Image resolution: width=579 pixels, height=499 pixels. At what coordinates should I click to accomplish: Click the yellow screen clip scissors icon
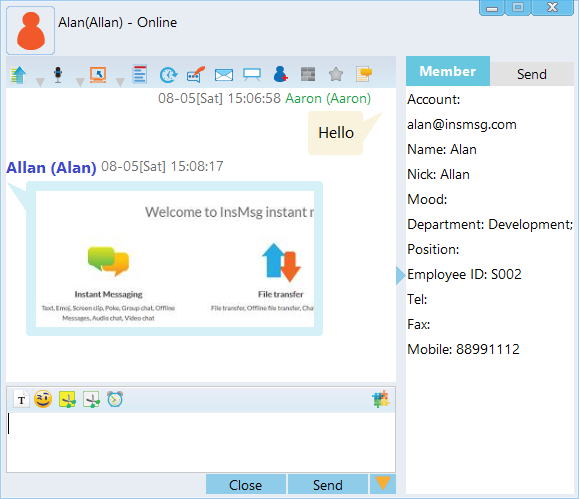67,400
